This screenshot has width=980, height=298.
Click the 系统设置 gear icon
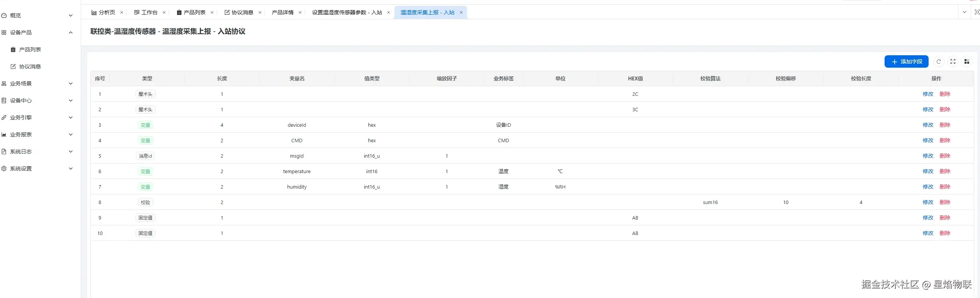click(x=4, y=169)
